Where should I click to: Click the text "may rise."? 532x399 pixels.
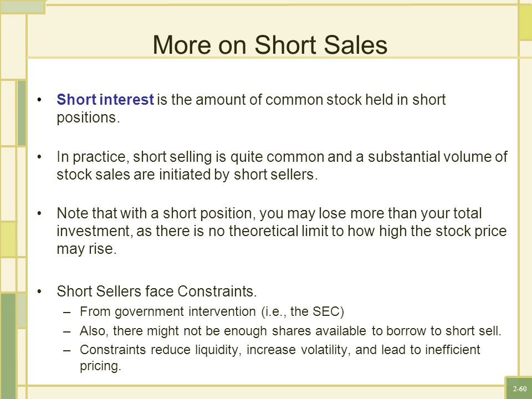86,249
